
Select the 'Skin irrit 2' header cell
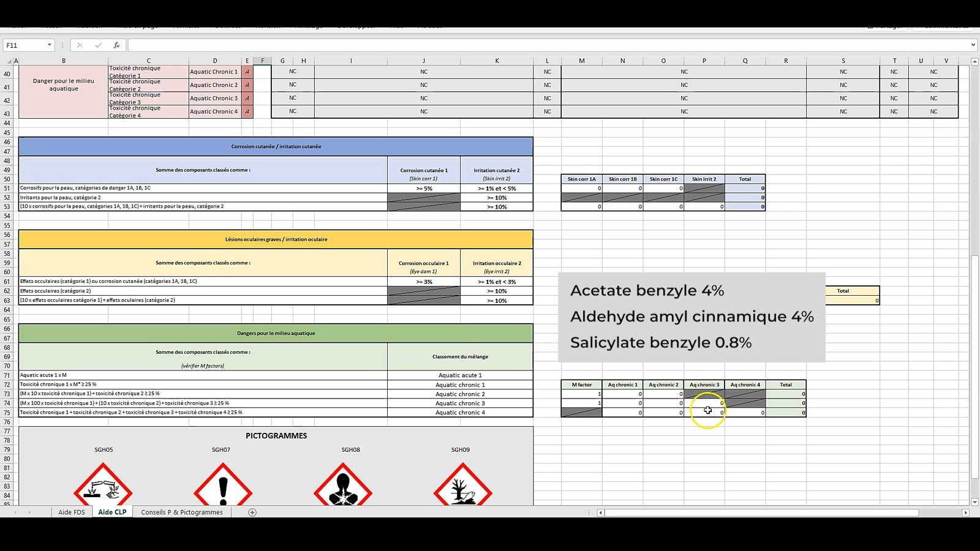[704, 179]
